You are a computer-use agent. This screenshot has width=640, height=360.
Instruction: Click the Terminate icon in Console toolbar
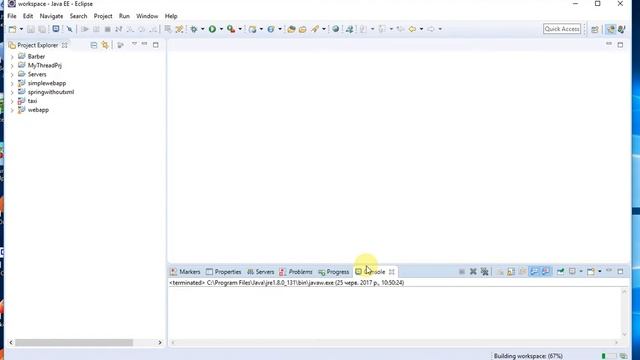click(x=462, y=271)
